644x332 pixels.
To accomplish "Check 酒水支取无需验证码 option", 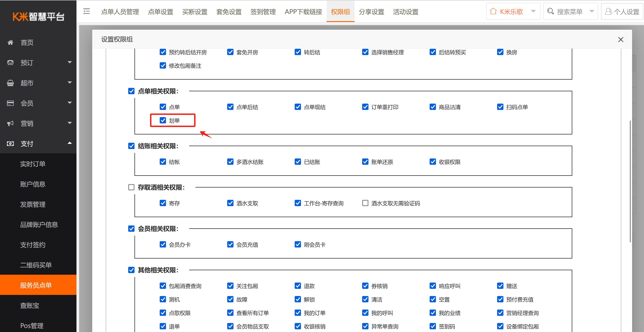I will pos(365,203).
